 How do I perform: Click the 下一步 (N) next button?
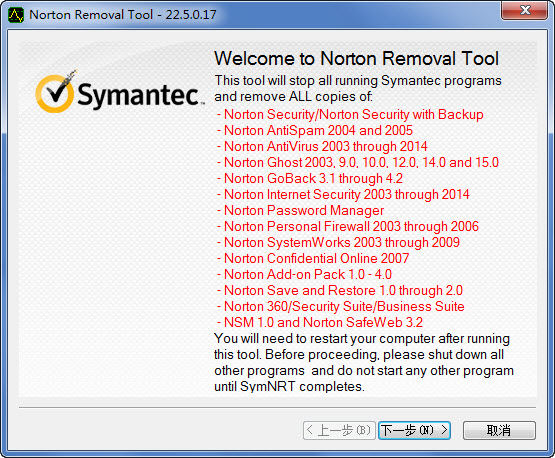414,430
